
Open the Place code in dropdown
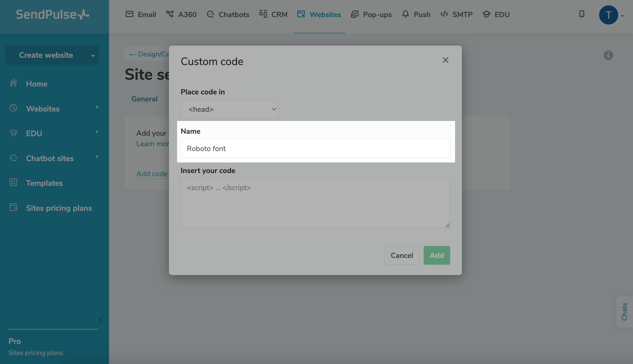pyautogui.click(x=229, y=109)
